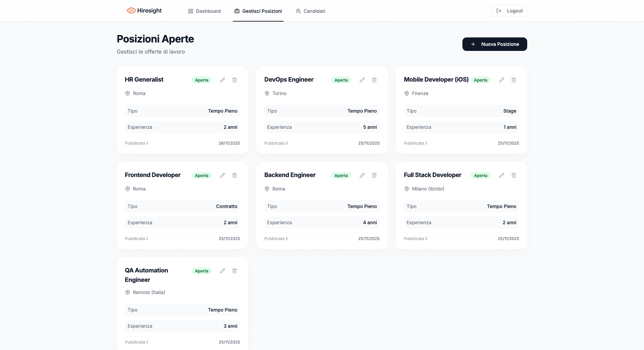Click the Aperta badge on HR Generalist
The height and width of the screenshot is (350, 644).
pos(202,80)
